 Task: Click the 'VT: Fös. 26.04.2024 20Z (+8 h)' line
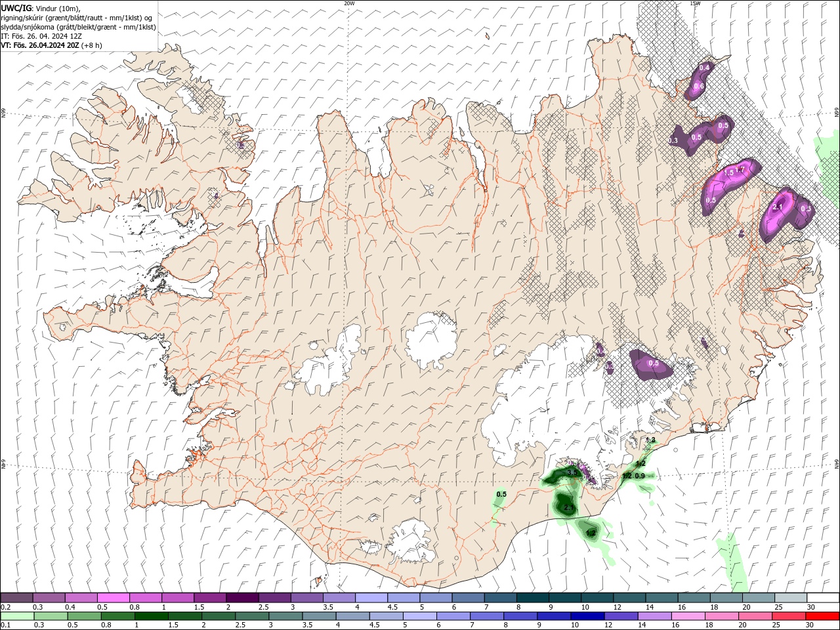point(51,45)
